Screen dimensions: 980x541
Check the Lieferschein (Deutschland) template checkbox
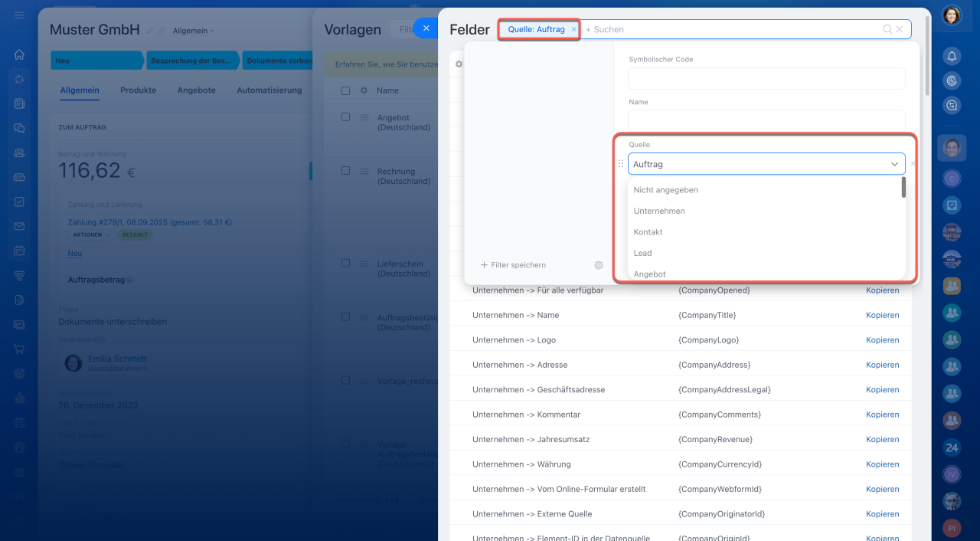pyautogui.click(x=345, y=263)
